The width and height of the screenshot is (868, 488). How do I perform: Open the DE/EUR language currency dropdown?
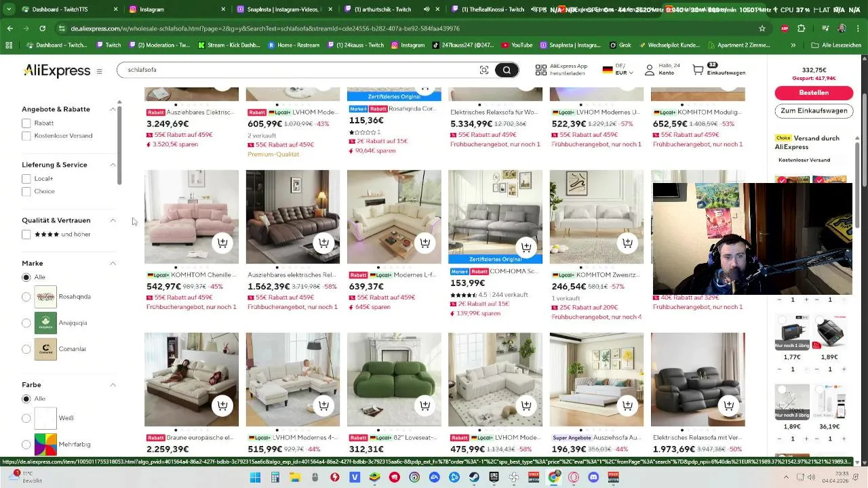[617, 70]
